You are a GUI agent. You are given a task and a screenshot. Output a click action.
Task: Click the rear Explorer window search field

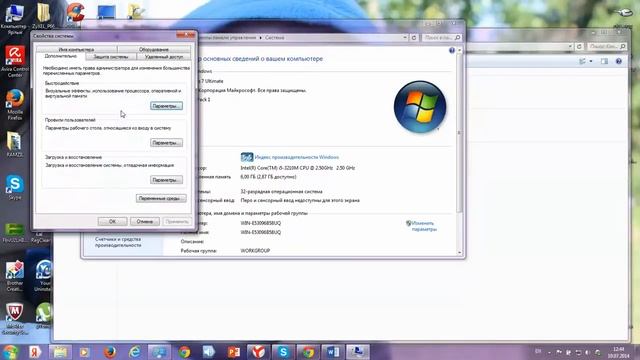pos(607,47)
